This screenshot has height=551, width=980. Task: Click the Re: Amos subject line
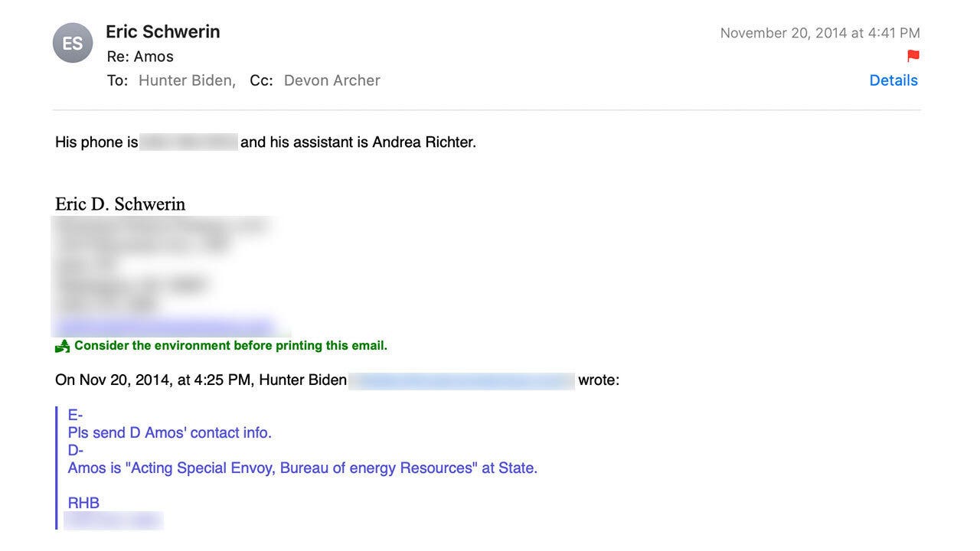[140, 57]
